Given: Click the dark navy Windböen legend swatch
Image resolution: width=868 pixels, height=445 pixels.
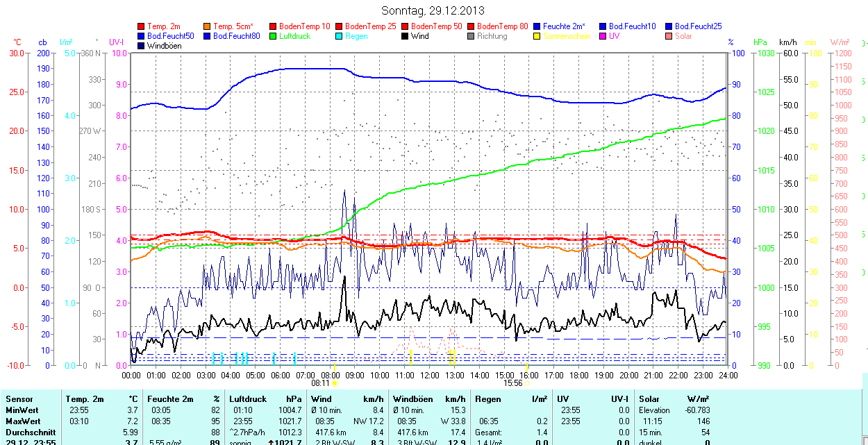Looking at the screenshot, I should pos(142,46).
